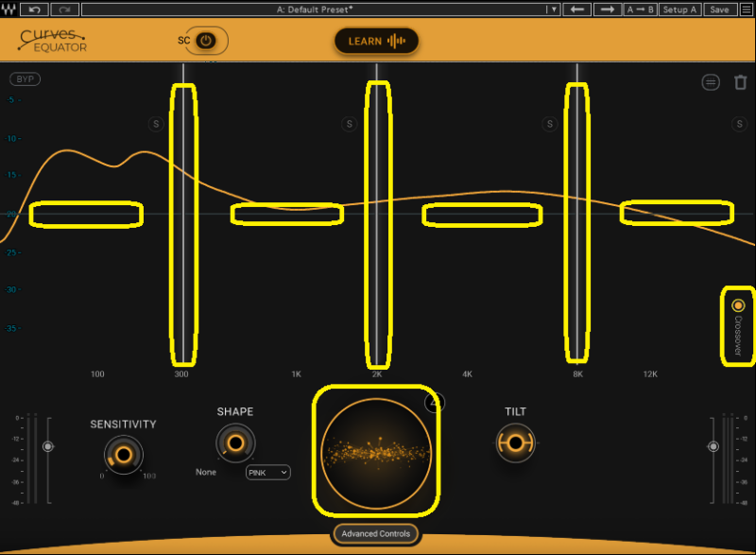Toggle the SC sidechain power button
This screenshot has width=756, height=555.
coord(206,41)
